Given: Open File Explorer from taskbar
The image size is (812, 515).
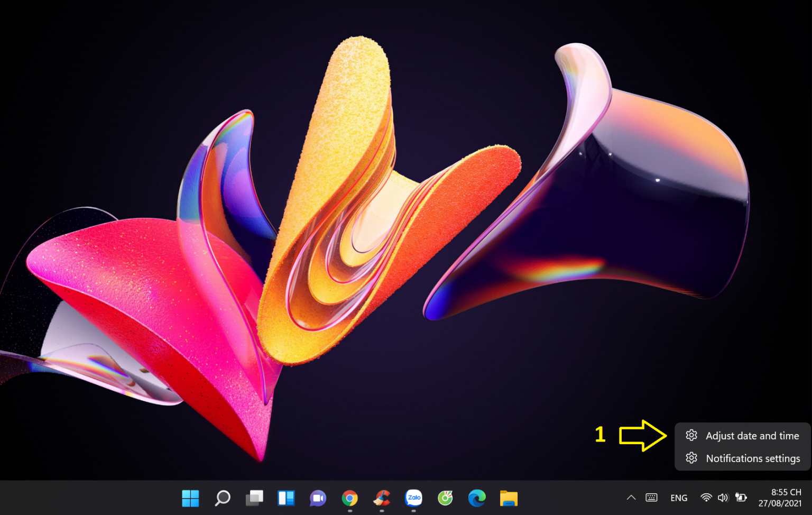Looking at the screenshot, I should click(x=509, y=498).
